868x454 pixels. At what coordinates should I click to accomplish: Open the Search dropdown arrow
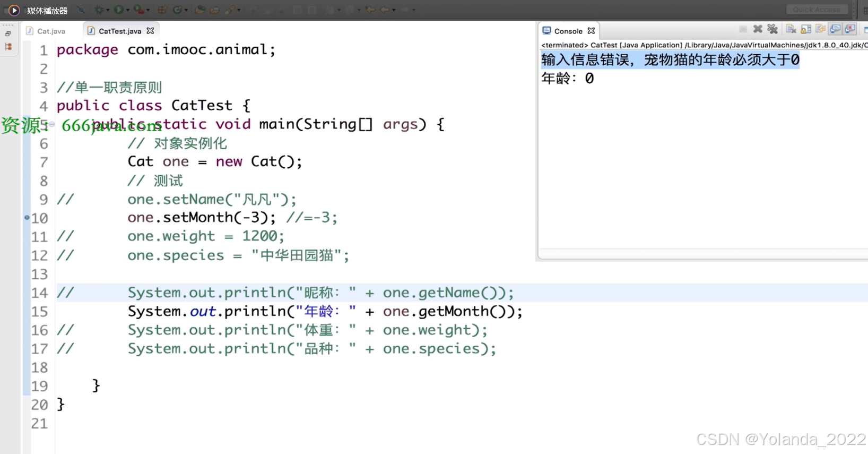tap(239, 10)
